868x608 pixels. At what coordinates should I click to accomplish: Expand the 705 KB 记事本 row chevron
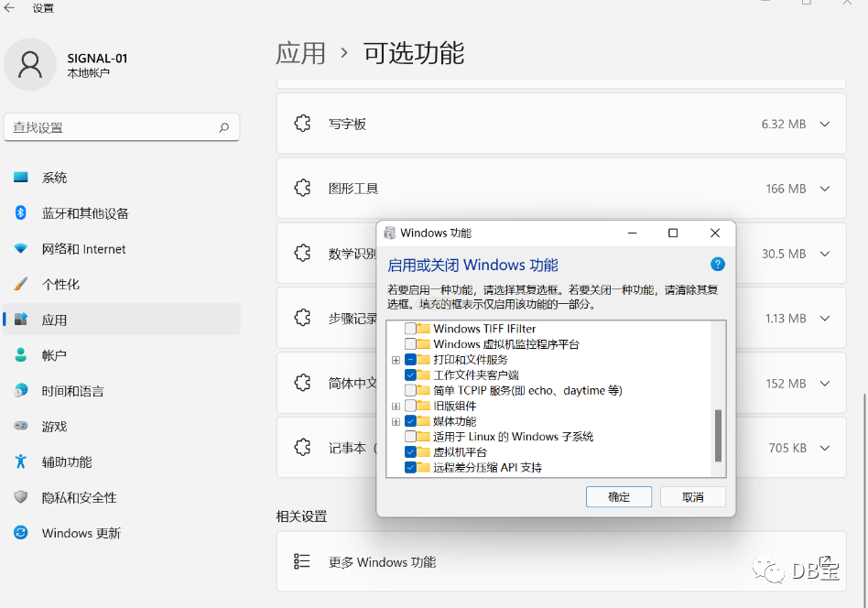point(825,448)
